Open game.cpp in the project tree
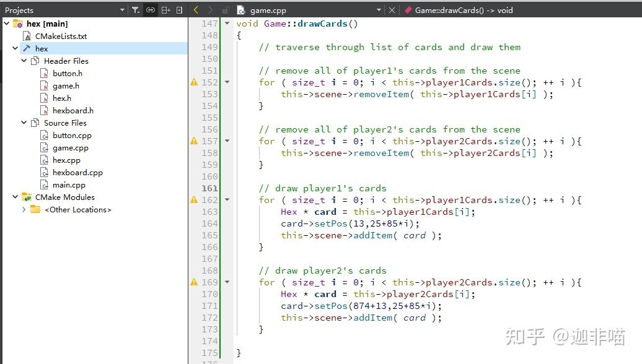 pos(71,148)
